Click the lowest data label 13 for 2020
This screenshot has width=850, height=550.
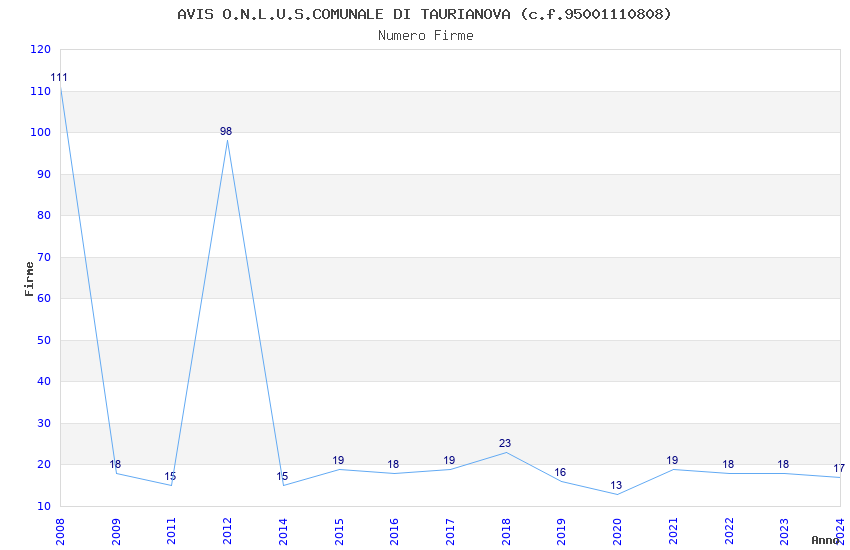616,486
